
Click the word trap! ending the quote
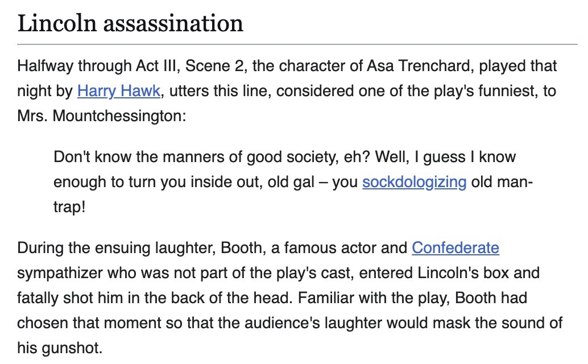pyautogui.click(x=69, y=206)
